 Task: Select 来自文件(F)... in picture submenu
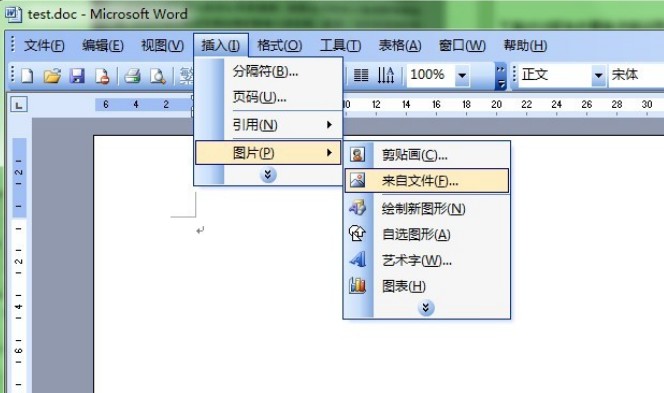pyautogui.click(x=426, y=181)
